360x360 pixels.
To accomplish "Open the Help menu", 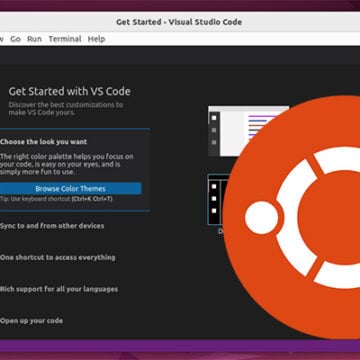I will pos(96,39).
